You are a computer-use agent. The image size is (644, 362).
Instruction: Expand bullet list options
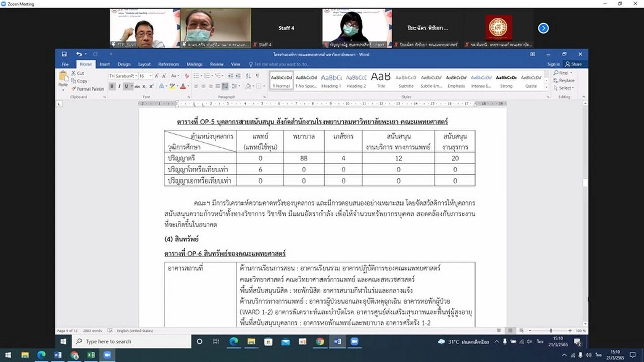[201, 76]
